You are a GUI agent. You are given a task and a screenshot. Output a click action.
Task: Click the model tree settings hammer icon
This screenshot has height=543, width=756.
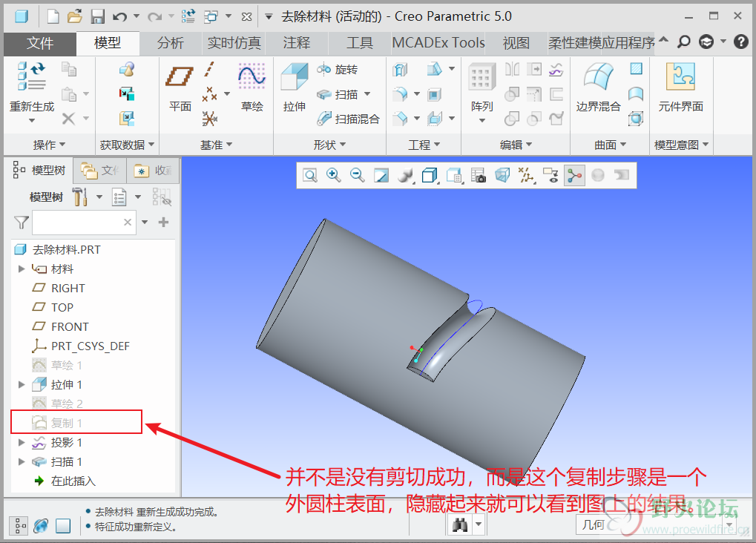80,197
